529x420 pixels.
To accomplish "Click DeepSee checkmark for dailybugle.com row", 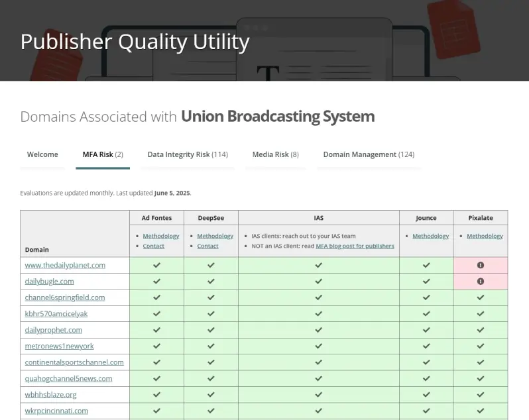I will pyautogui.click(x=211, y=282).
